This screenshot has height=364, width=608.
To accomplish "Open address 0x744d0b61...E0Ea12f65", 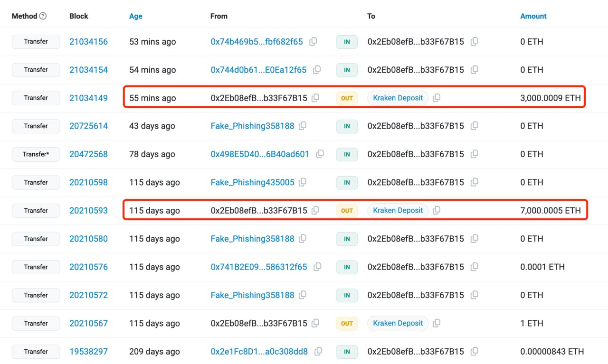I will [x=259, y=70].
